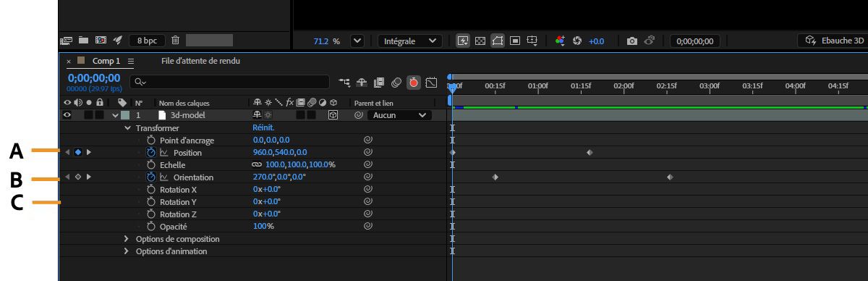The width and height of the screenshot is (868, 281).
Task: Click the preview timecode 0;00;00;00 field
Action: coord(694,41)
